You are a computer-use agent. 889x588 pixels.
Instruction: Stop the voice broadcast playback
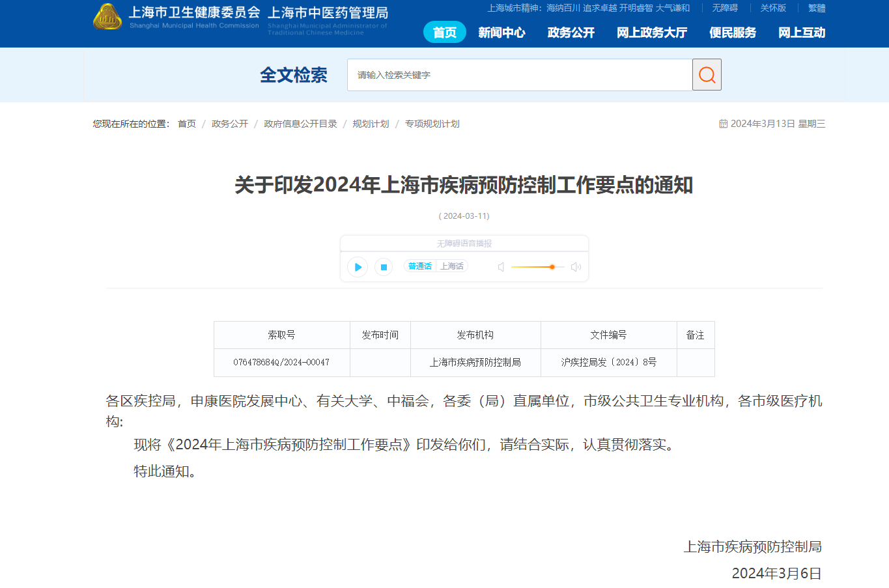(x=384, y=267)
